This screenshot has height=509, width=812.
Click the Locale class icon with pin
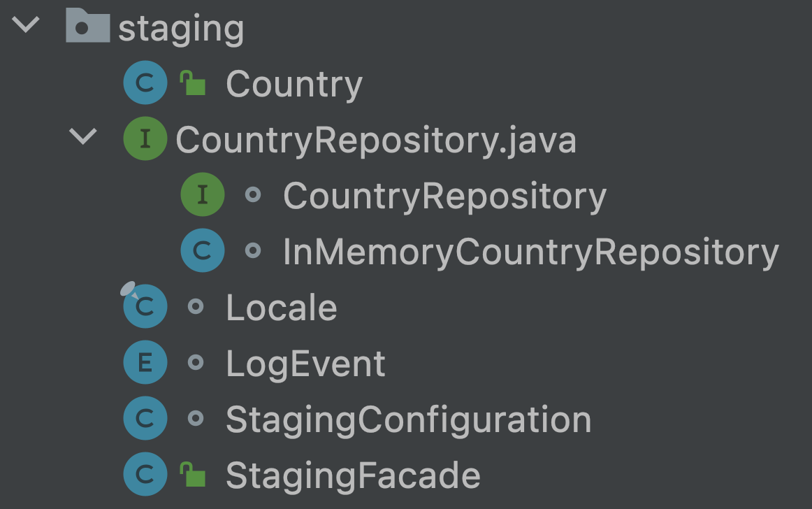tap(145, 306)
